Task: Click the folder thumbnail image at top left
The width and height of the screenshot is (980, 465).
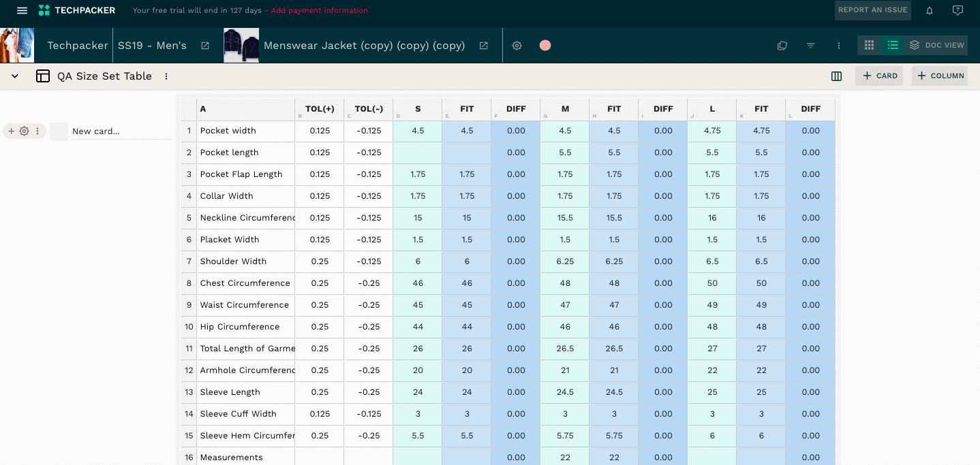Action: pos(17,46)
